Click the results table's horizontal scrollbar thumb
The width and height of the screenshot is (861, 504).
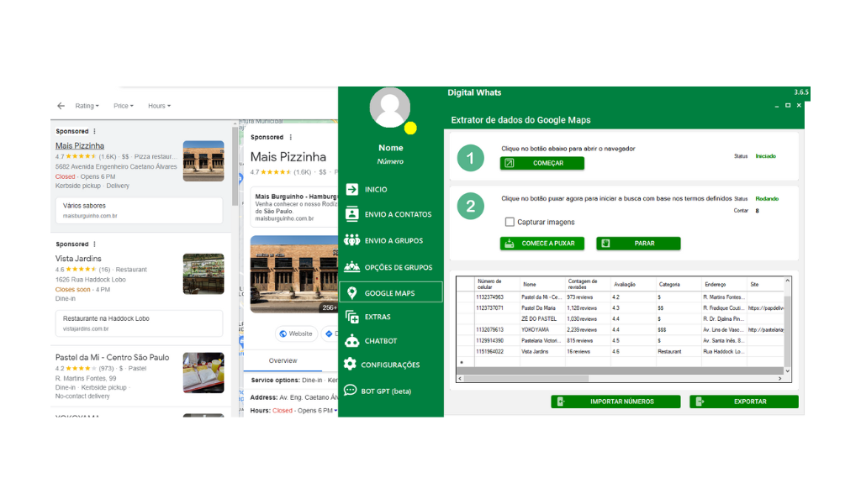point(526,378)
